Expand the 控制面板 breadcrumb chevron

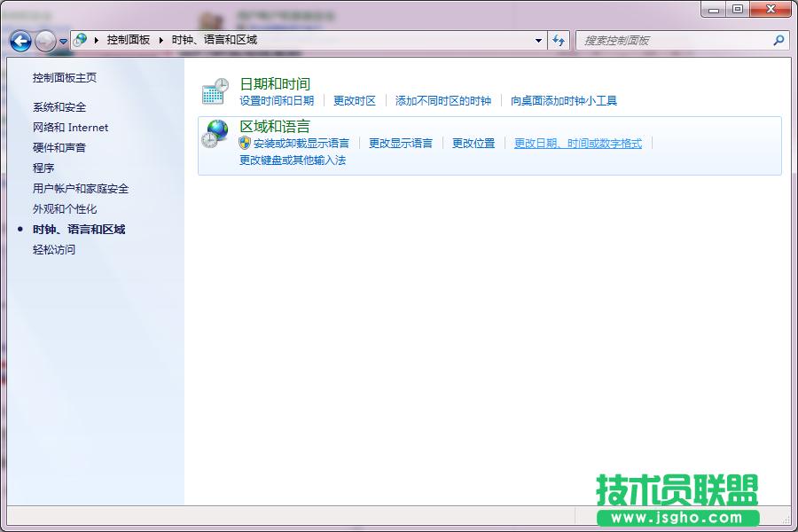pos(160,41)
